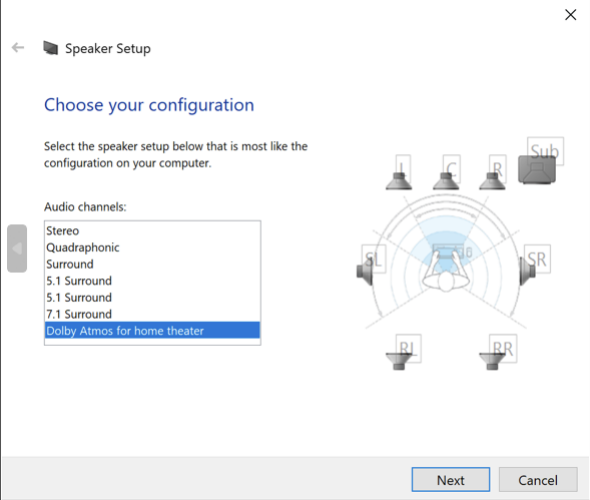This screenshot has height=500, width=590.
Task: Select Stereo in Audio channels list
Action: tap(152, 231)
